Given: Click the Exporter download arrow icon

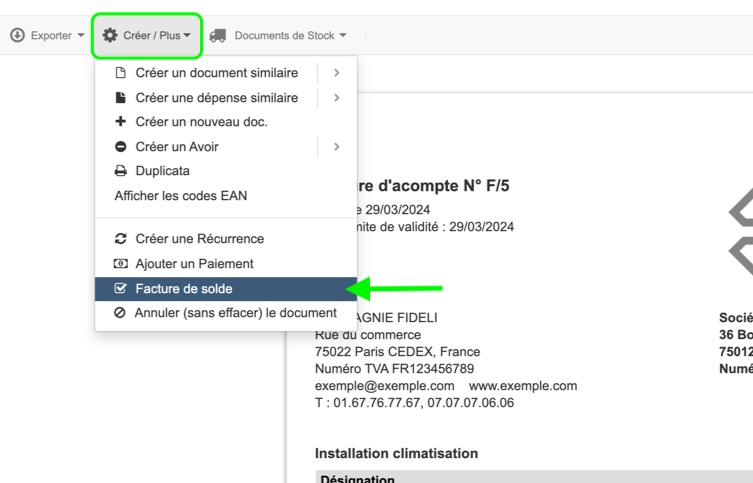Looking at the screenshot, I should coord(17,35).
